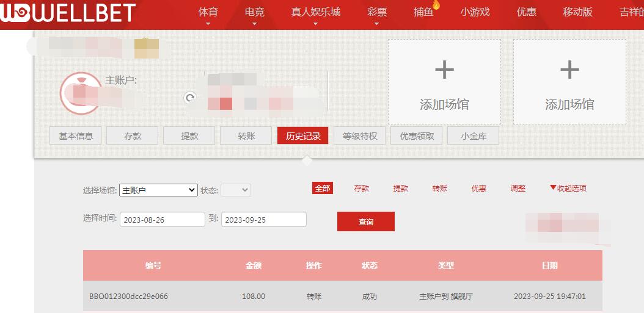Click the 主账户 label text
This screenshot has width=644, height=313.
pyautogui.click(x=121, y=81)
